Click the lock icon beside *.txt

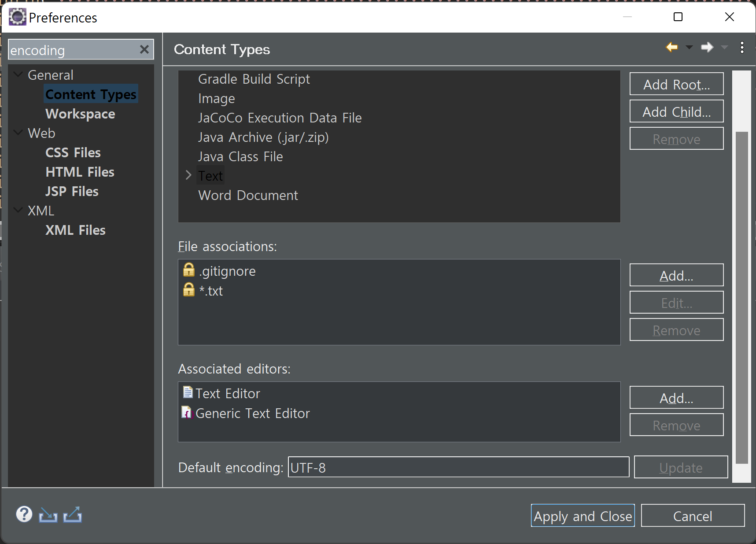(189, 289)
